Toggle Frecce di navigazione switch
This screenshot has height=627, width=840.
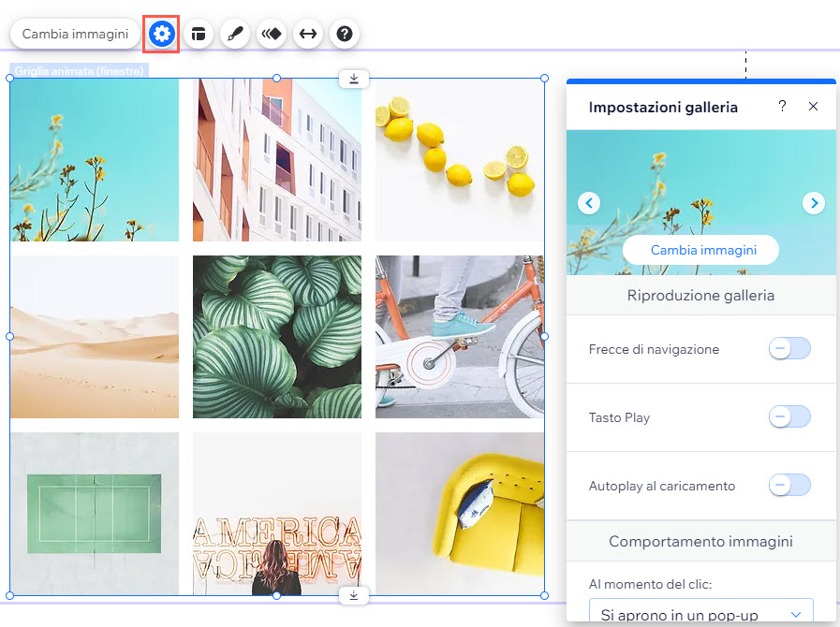coord(789,348)
